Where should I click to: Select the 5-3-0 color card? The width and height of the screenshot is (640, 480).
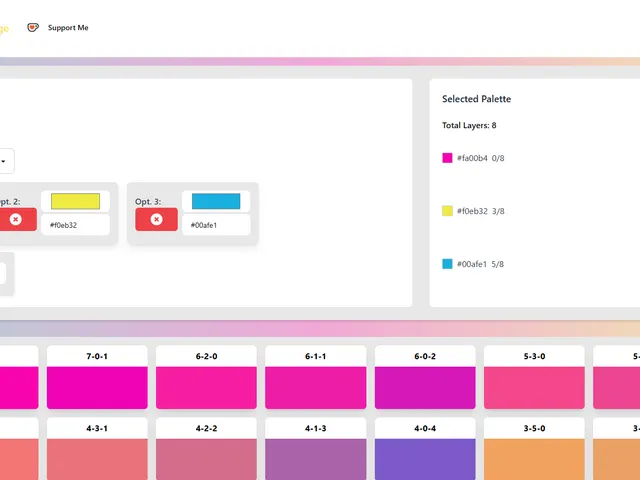(534, 377)
